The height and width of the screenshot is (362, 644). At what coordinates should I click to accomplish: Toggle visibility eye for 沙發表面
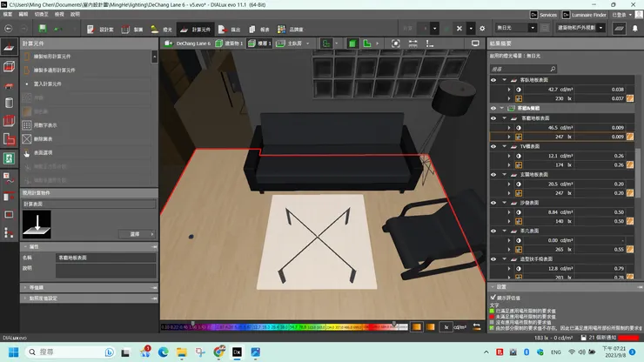pyautogui.click(x=493, y=201)
